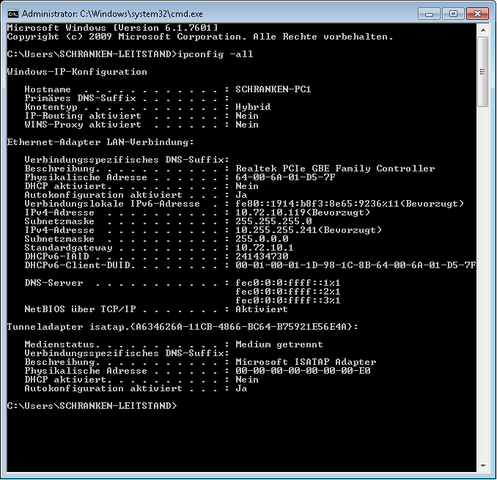Minimize the Administrator command prompt window
The width and height of the screenshot is (497, 480).
tap(429, 14)
